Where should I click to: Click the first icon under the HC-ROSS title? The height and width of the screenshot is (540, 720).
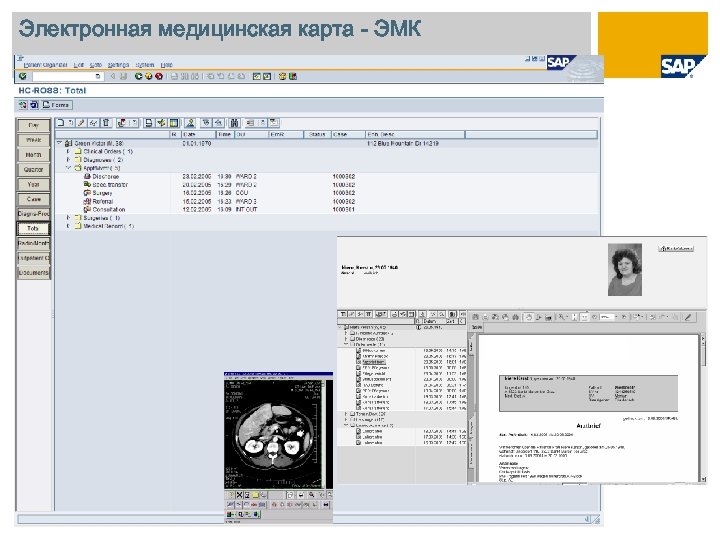pyautogui.click(x=23, y=105)
